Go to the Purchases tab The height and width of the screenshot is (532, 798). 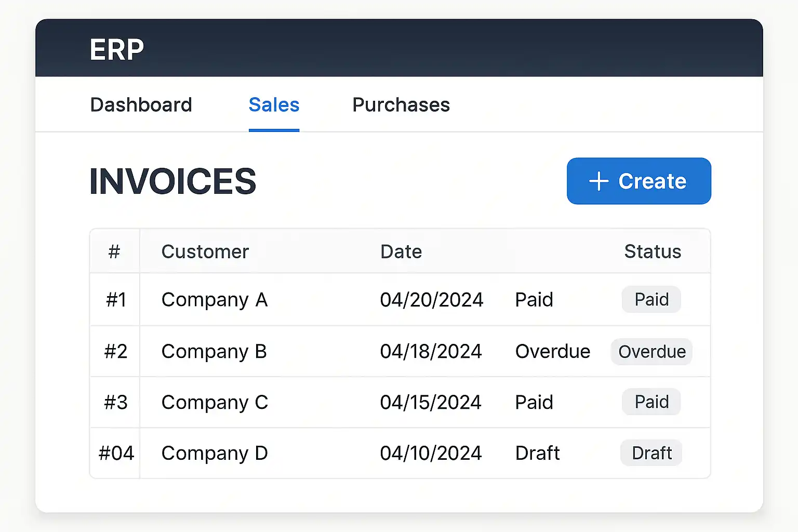click(401, 105)
